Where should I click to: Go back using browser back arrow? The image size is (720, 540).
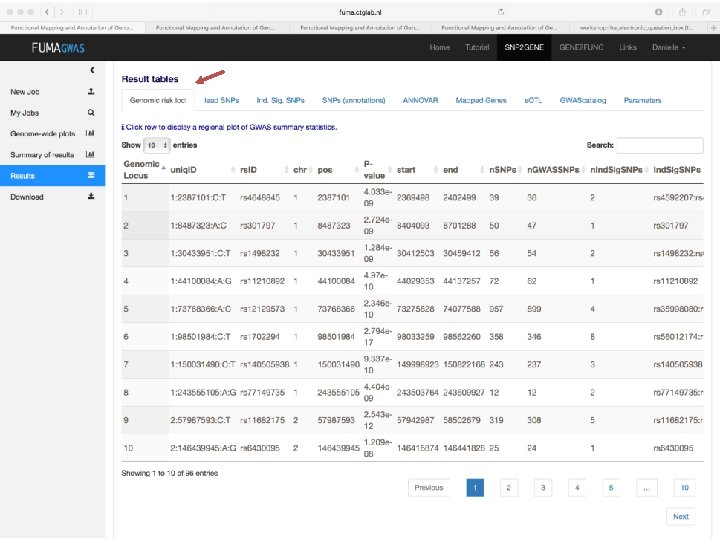click(47, 12)
